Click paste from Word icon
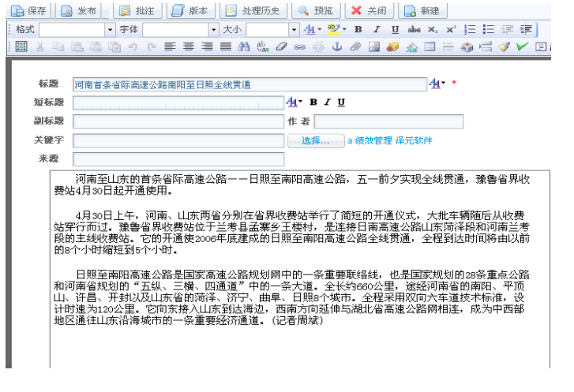The width and height of the screenshot is (574, 392). (114, 47)
